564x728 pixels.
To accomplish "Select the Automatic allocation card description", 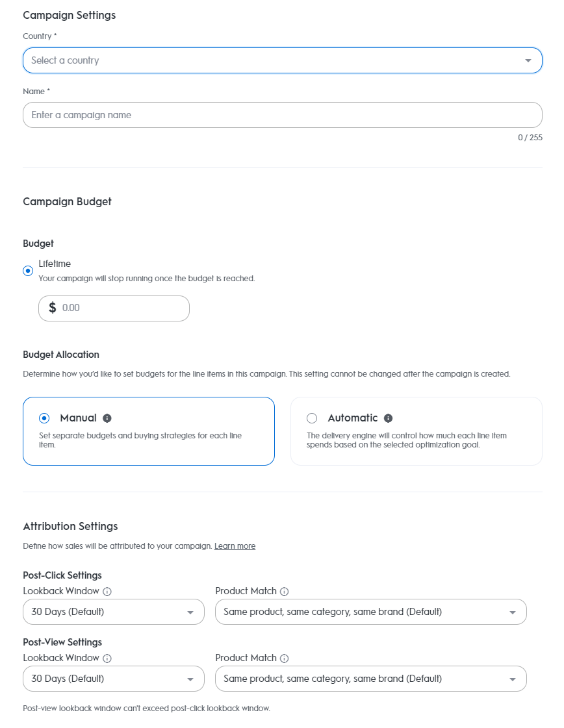I will click(x=406, y=440).
